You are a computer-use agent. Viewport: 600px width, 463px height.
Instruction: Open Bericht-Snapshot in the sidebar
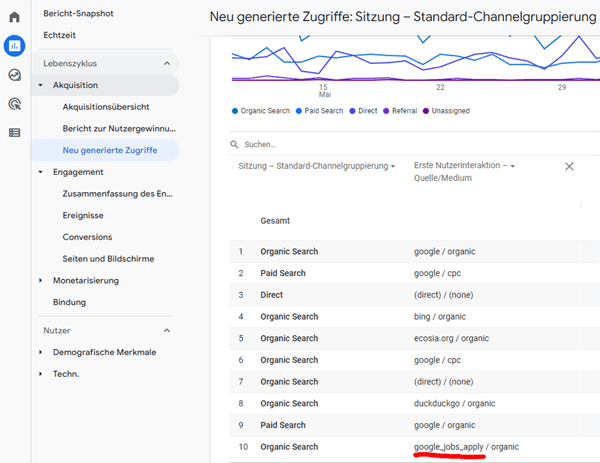[78, 13]
